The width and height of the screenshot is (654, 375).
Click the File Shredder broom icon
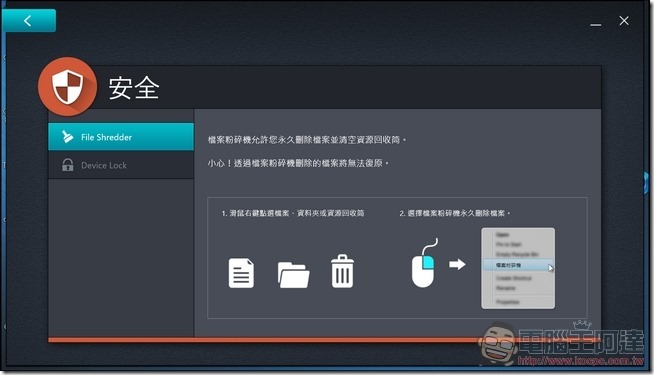click(x=68, y=136)
